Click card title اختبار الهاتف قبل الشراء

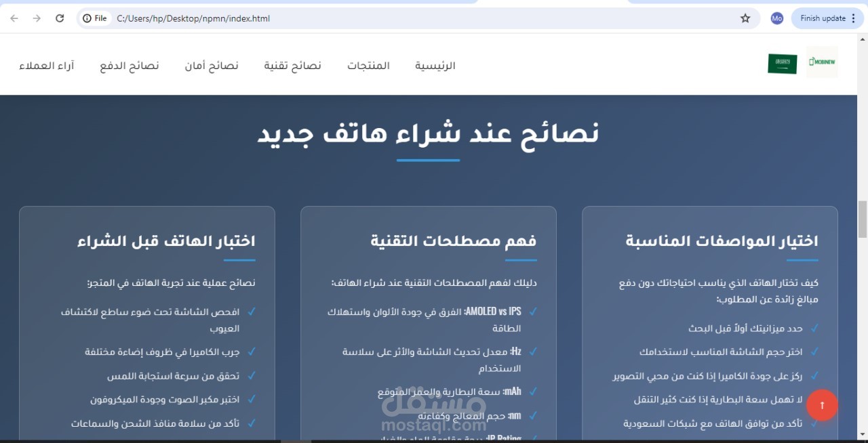166,240
